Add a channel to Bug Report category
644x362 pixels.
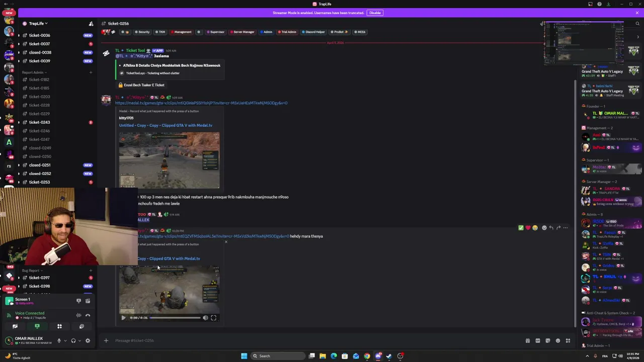91,270
